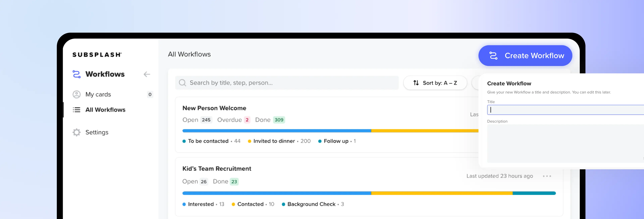
Task: Open Kid's Team Recruitment three-dot menu
Action: click(x=547, y=176)
